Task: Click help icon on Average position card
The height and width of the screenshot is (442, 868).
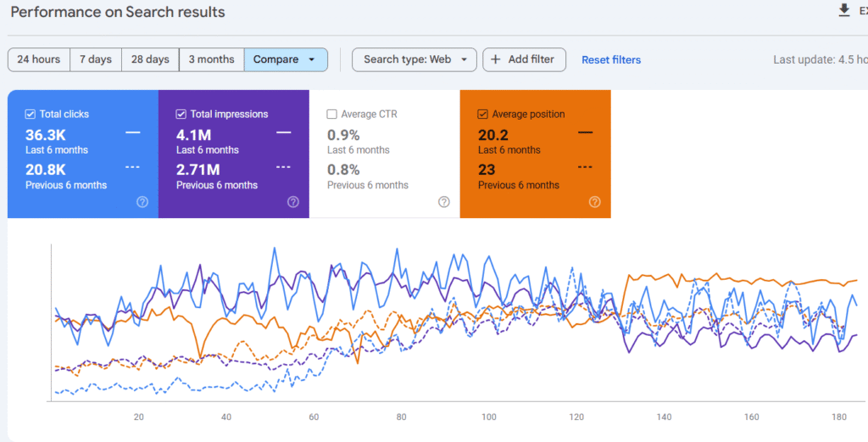Action: click(x=595, y=202)
